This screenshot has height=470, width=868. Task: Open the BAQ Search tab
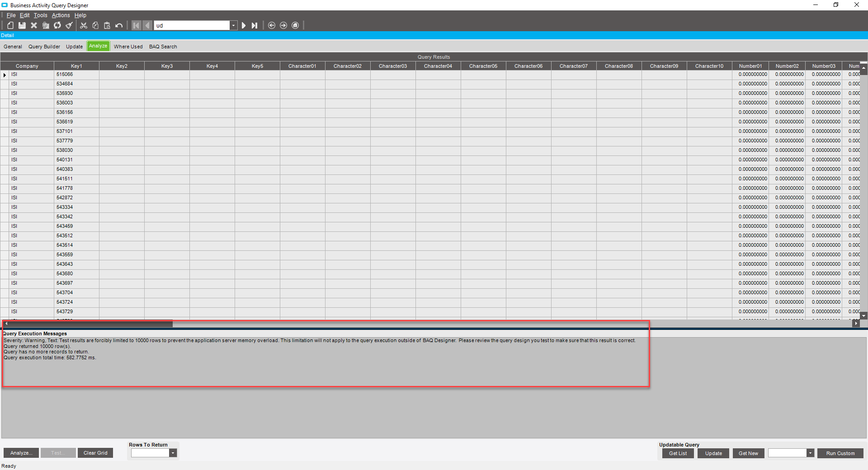pyautogui.click(x=163, y=47)
